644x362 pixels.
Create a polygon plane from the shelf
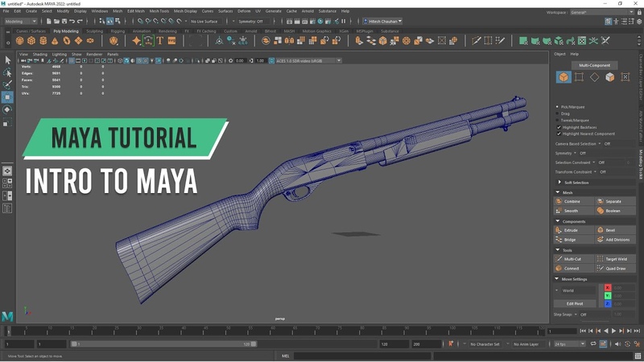pyautogui.click(x=78, y=41)
